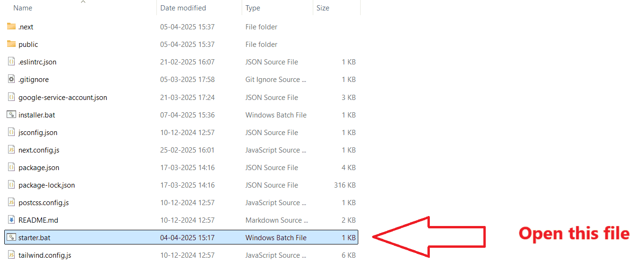Viewport: 644px width, 271px height.
Task: Sort files by the Name column header
Action: pyautogui.click(x=23, y=8)
